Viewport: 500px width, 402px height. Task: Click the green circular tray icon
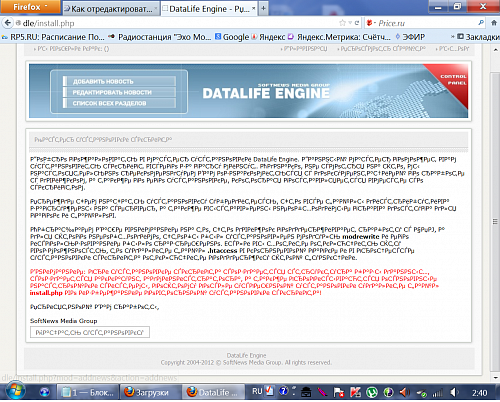coord(372,392)
